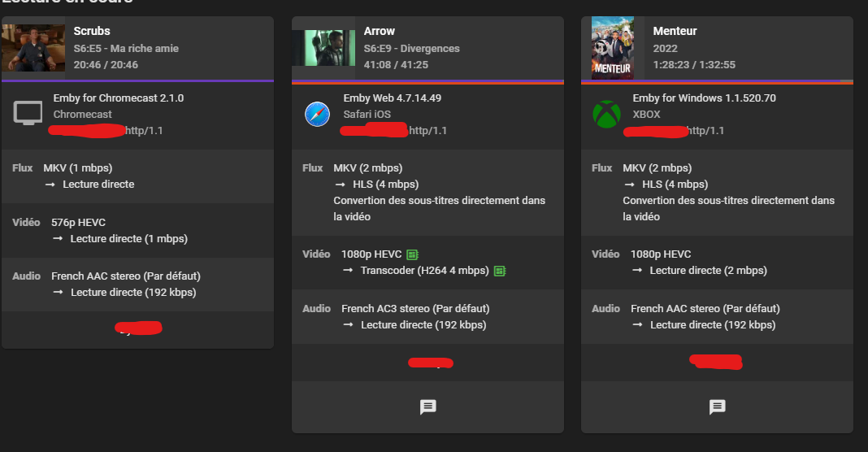The width and height of the screenshot is (868, 452).
Task: Open the Scrubs title link
Action: pos(91,31)
